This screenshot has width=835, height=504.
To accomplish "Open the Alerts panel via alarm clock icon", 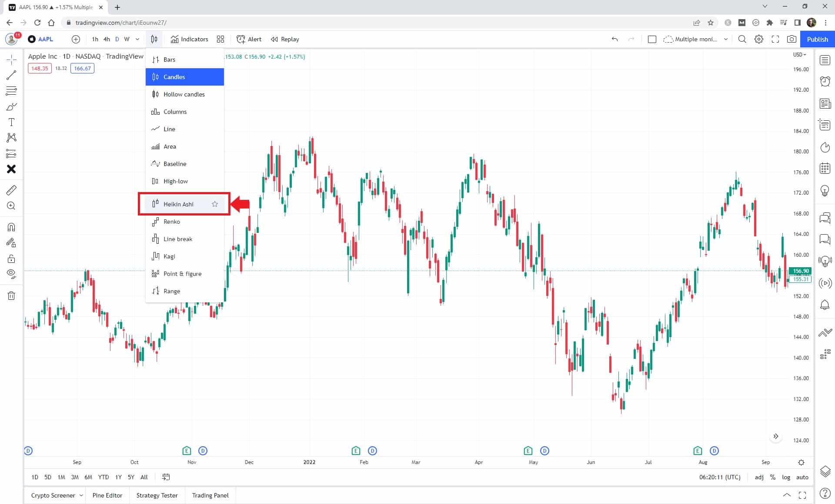I will 825,81.
